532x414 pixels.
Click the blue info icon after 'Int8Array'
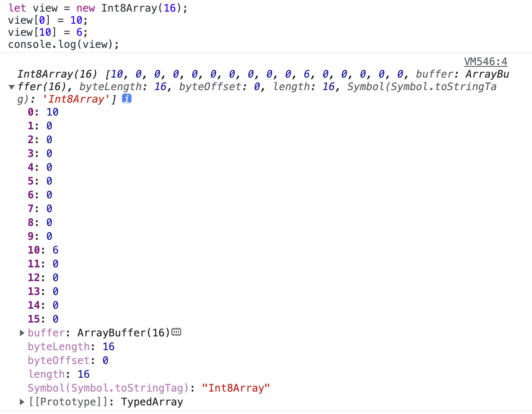[127, 98]
